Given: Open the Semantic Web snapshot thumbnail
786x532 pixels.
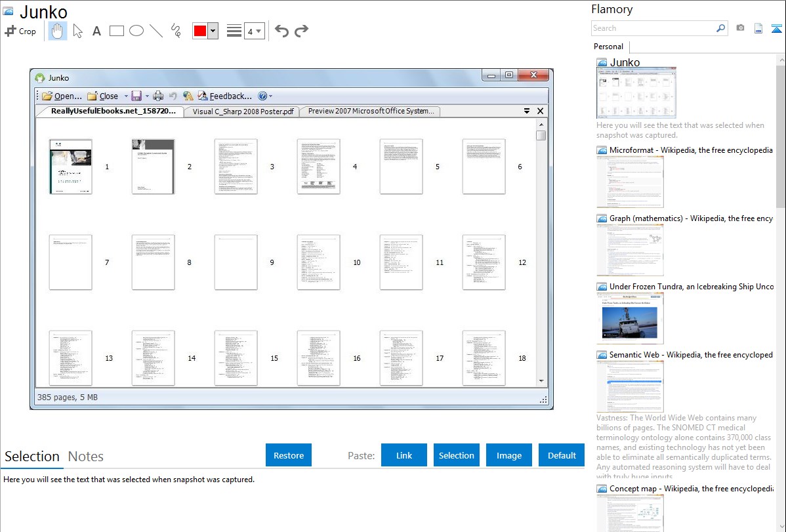Looking at the screenshot, I should 630,386.
